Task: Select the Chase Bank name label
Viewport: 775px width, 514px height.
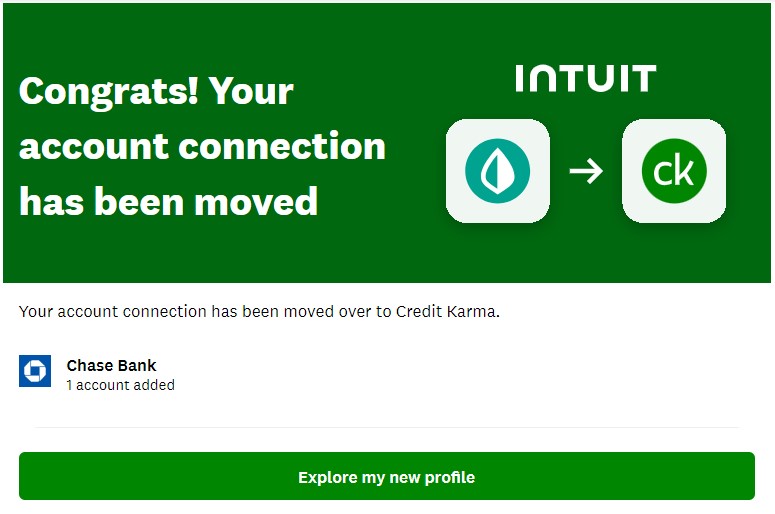Action: click(111, 365)
